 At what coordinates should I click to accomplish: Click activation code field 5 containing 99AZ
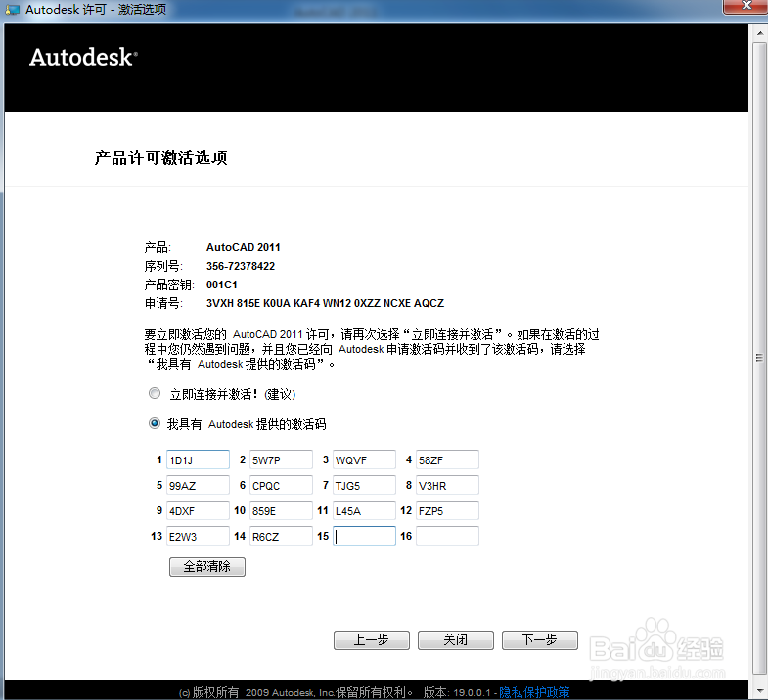198,485
